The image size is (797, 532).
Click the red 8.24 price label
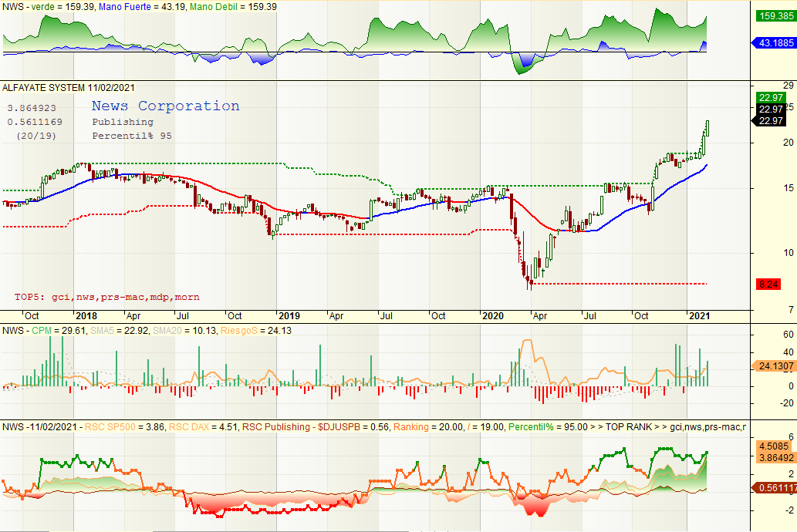point(768,284)
